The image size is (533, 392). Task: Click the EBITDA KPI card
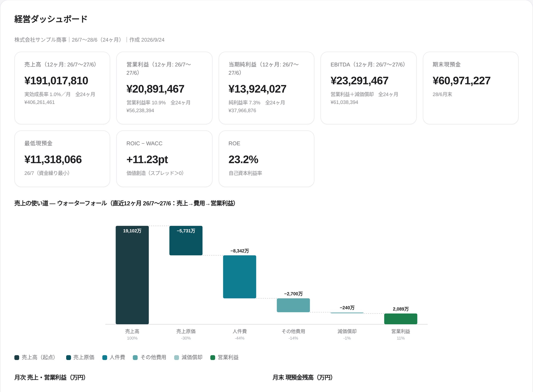point(369,88)
